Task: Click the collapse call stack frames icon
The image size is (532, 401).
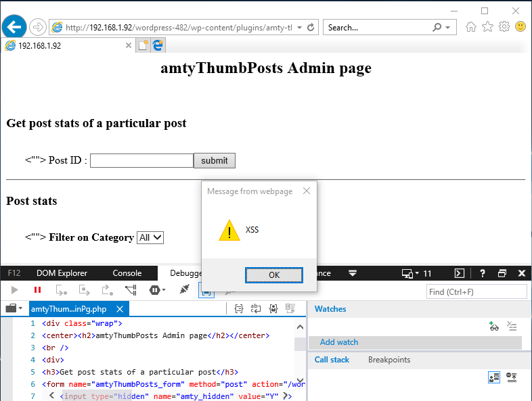Action: [512, 377]
